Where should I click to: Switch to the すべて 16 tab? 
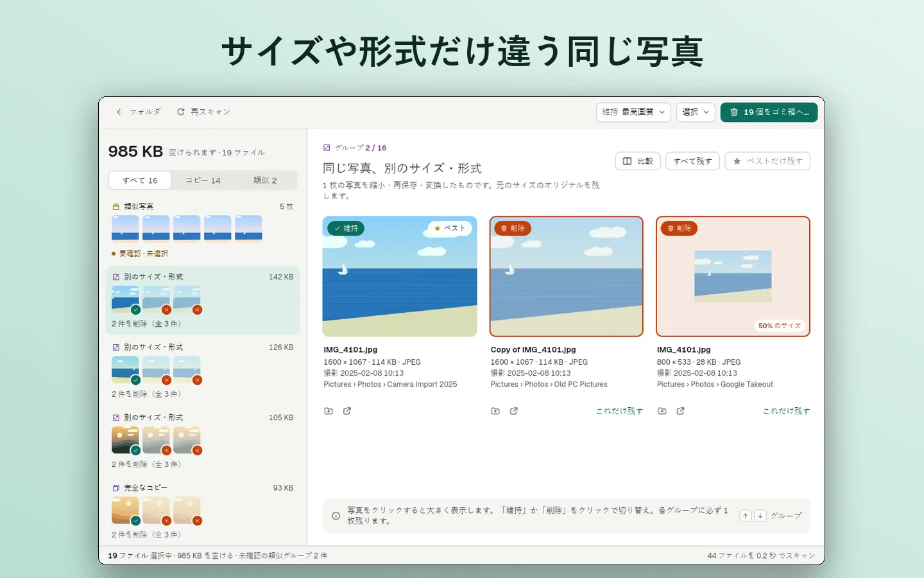[140, 180]
